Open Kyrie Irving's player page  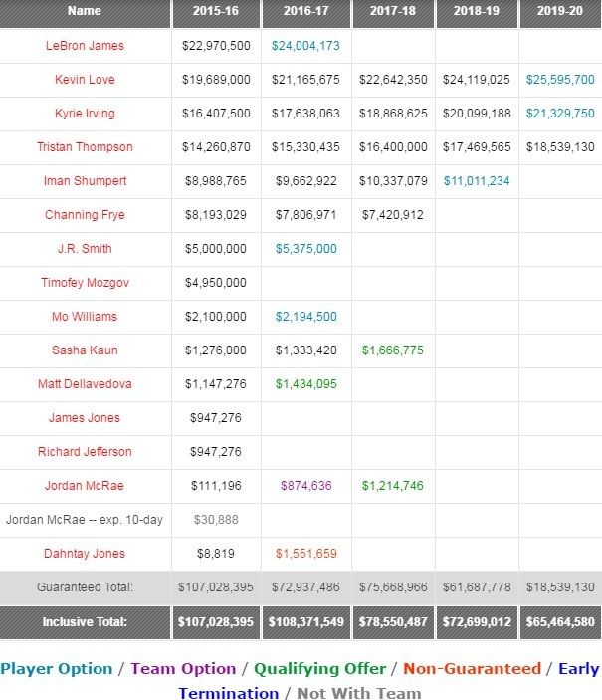pos(85,114)
